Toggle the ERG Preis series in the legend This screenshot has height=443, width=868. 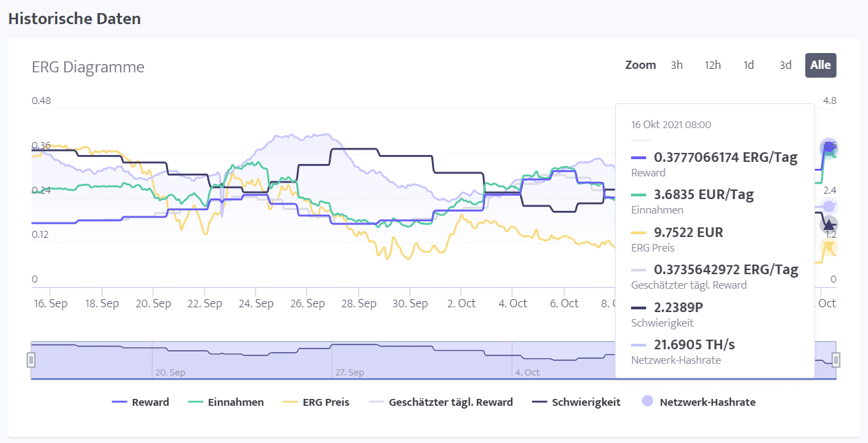[316, 402]
